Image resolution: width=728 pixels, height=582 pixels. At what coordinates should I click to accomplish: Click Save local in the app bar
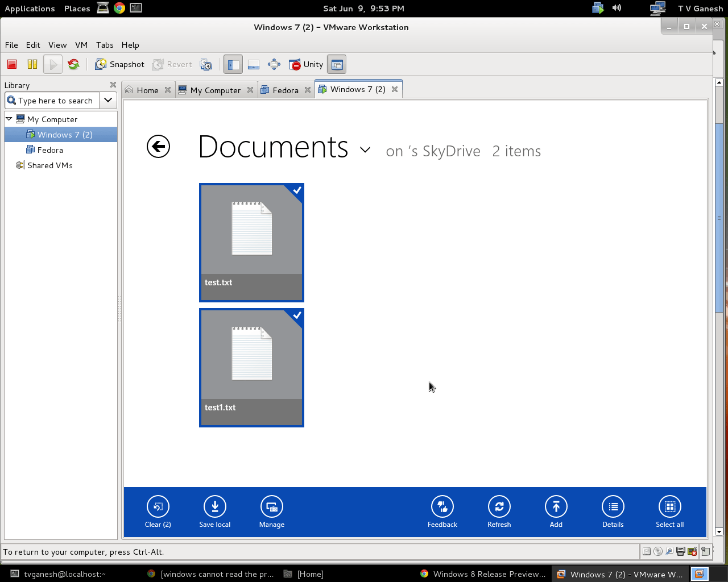pyautogui.click(x=215, y=512)
